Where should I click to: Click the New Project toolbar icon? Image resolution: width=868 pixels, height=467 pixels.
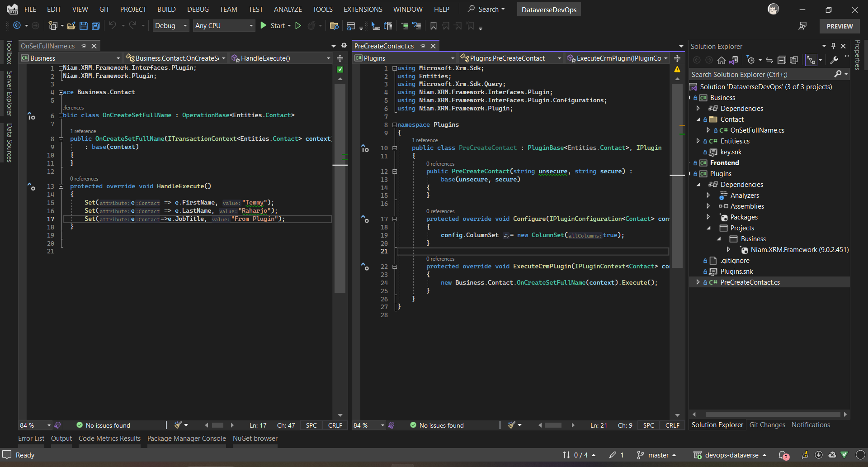[x=53, y=26]
